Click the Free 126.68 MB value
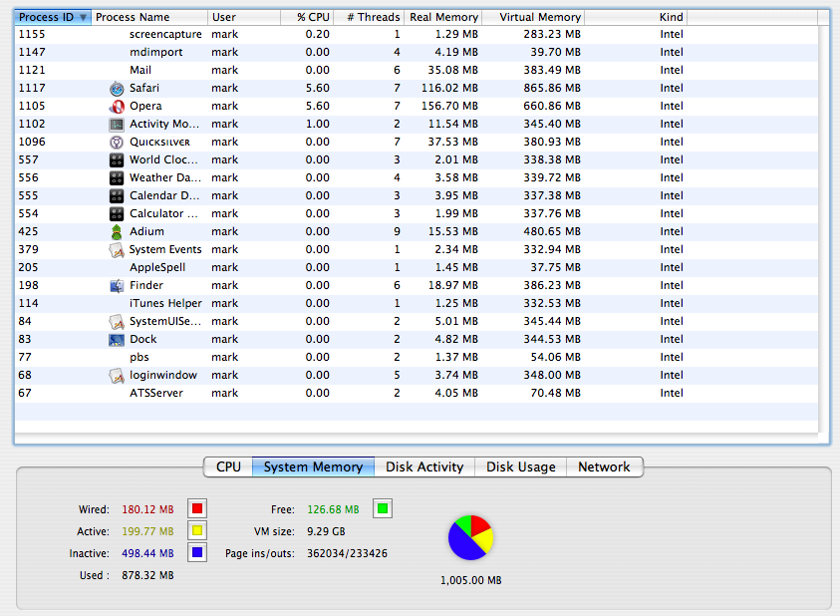 tap(333, 509)
